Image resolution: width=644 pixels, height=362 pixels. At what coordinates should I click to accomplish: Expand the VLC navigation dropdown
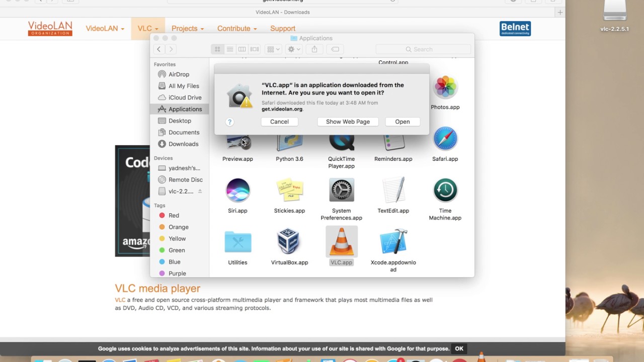click(x=148, y=29)
